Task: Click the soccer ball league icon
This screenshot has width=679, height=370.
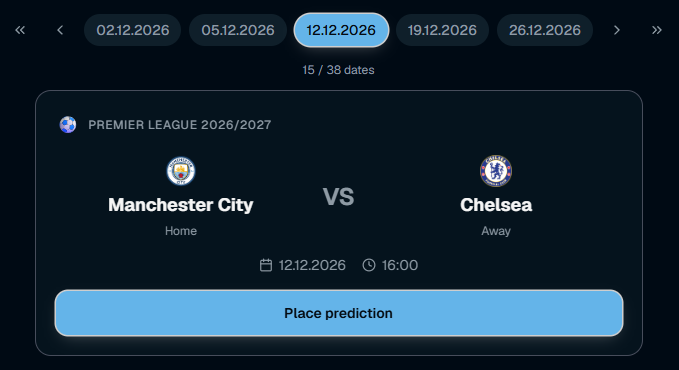Action: pyautogui.click(x=68, y=125)
